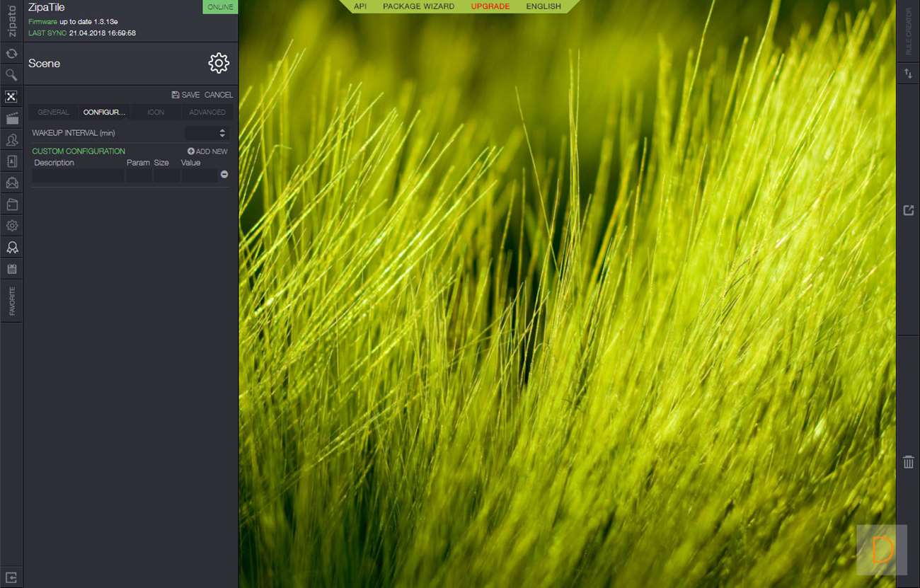Click the Firmware link
Screen dimensions: 920x588
point(42,22)
